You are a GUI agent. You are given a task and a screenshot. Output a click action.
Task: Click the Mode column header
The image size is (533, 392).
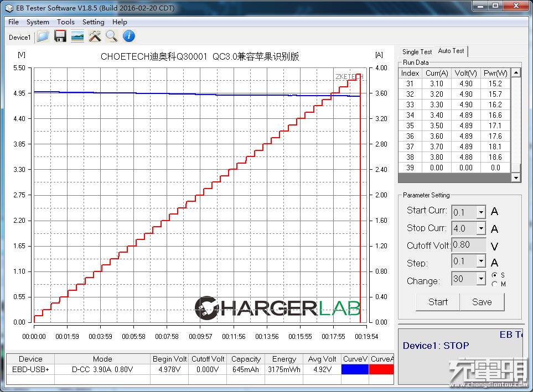coord(102,359)
